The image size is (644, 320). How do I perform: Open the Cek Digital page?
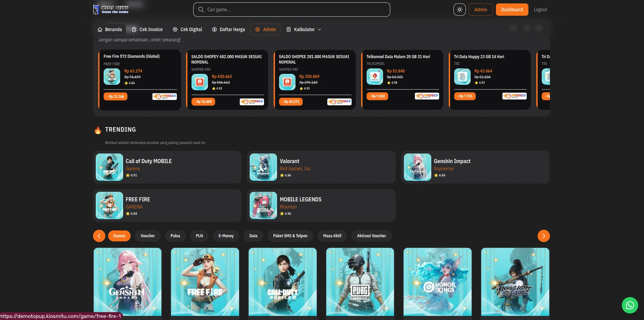point(187,29)
